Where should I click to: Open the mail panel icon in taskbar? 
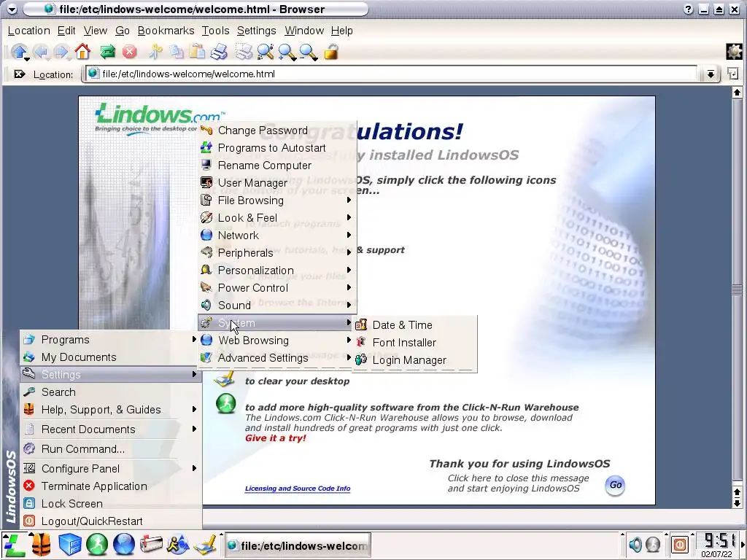(151, 545)
